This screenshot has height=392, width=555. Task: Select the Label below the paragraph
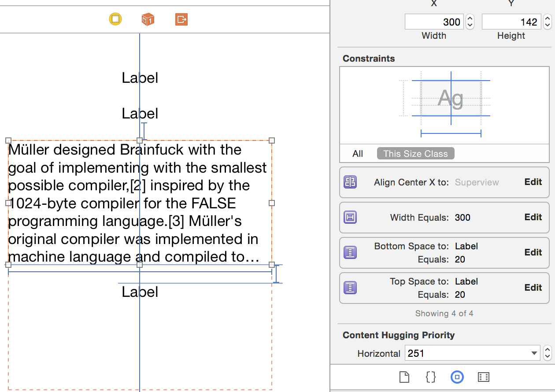(140, 292)
